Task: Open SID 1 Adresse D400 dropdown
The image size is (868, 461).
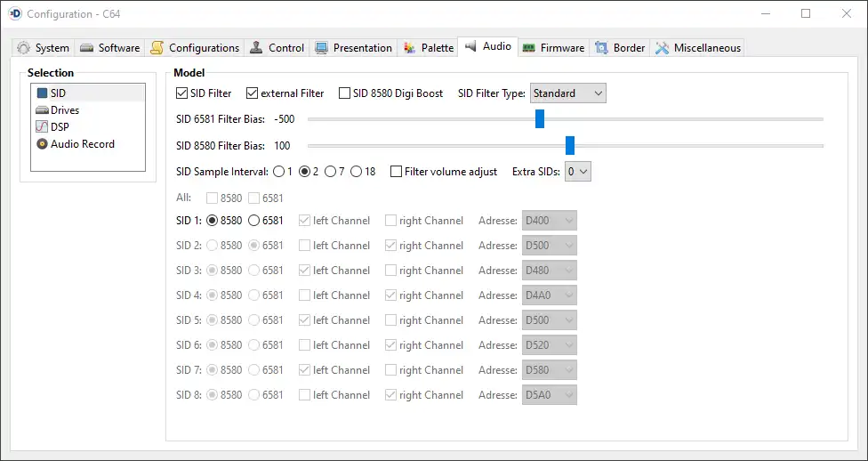Action: tap(550, 221)
